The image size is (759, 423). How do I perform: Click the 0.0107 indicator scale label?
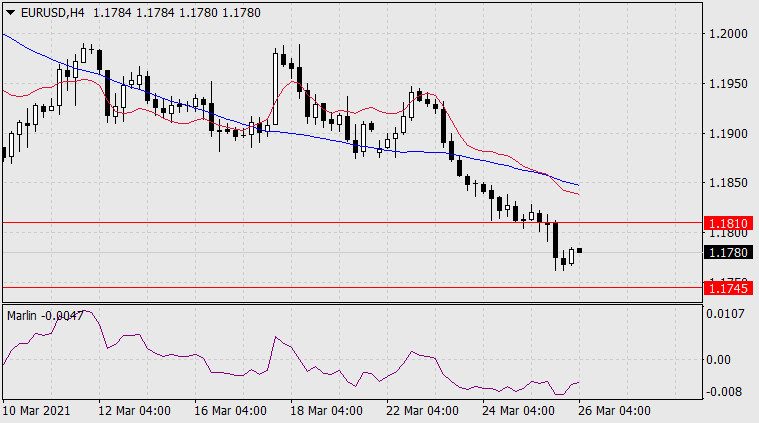tap(725, 314)
